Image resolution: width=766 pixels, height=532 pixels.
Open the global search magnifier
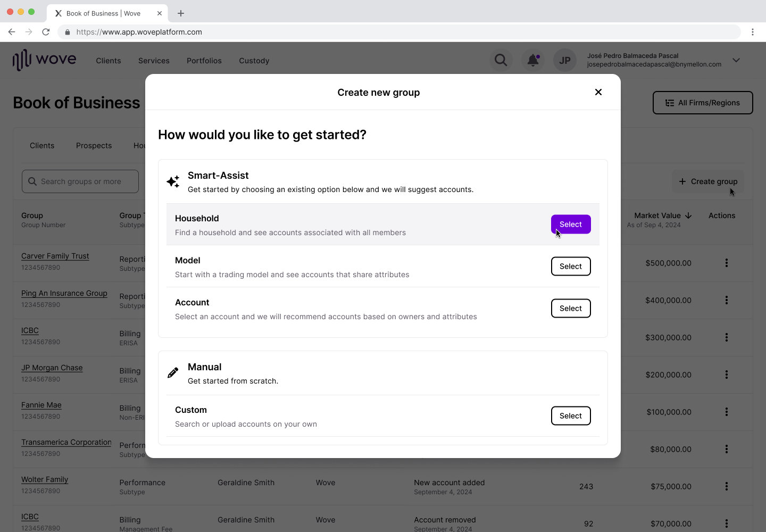coord(501,60)
